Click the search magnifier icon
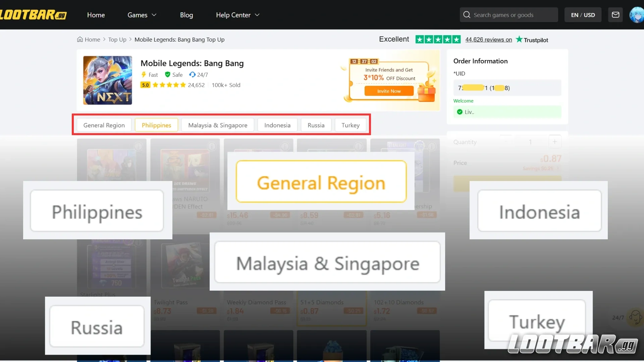 467,15
